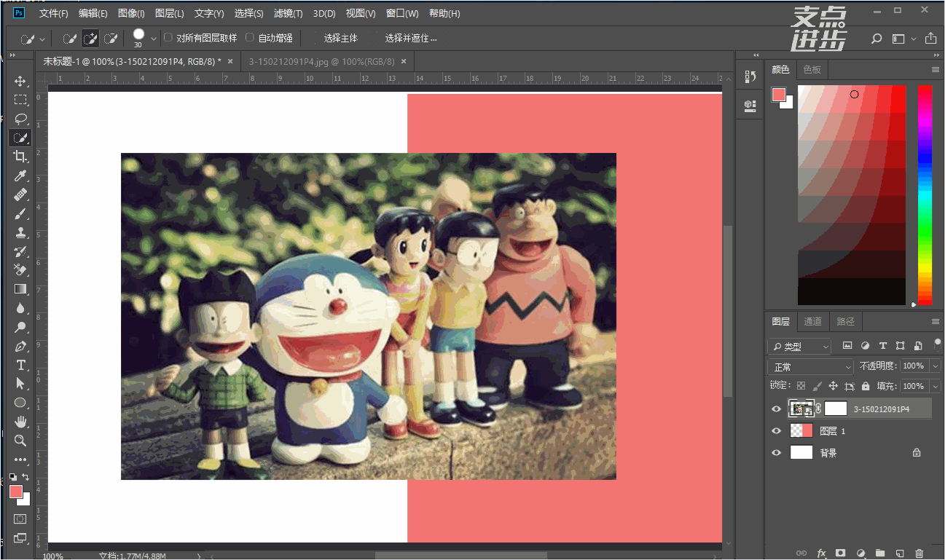This screenshot has width=945, height=560.
Task: Select the Brush tool
Action: [x=20, y=213]
